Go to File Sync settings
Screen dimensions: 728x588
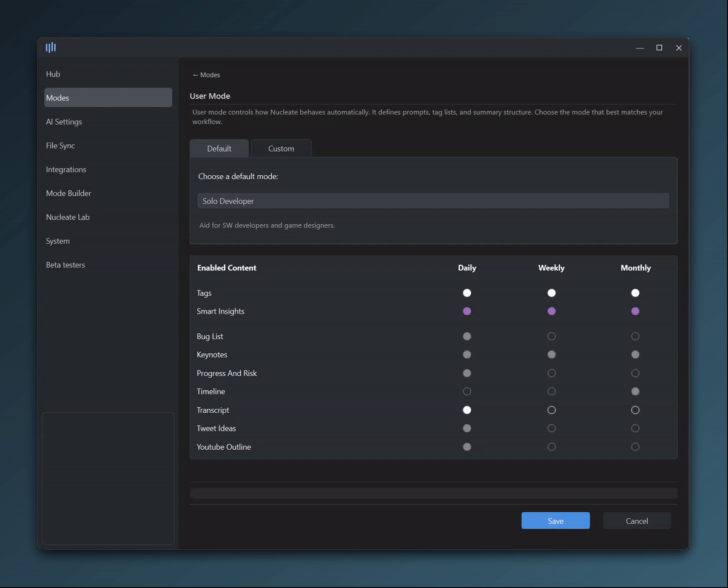(108, 145)
